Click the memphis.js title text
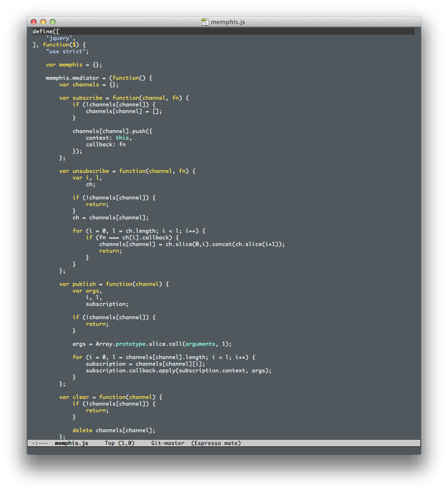The width and height of the screenshot is (448, 492). [228, 22]
